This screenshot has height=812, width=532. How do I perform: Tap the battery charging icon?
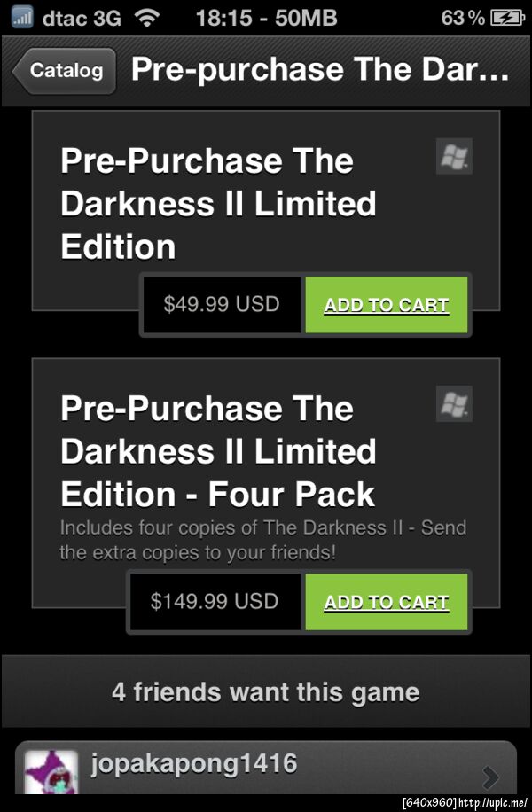click(506, 16)
